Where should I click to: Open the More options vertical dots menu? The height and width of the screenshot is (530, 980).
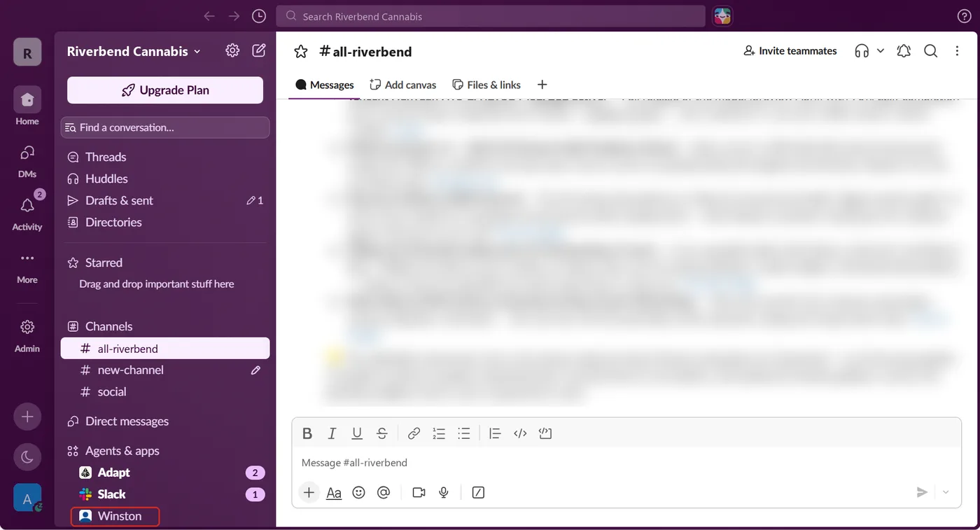[957, 50]
